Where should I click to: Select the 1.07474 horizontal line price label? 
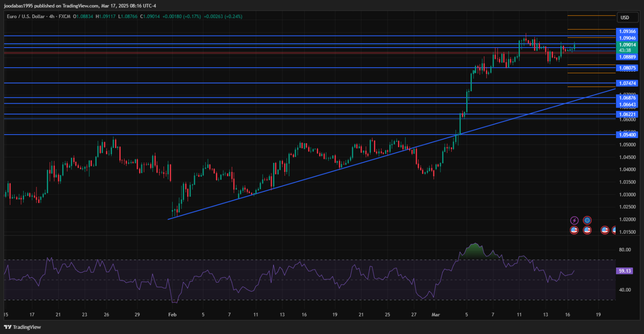pos(627,83)
